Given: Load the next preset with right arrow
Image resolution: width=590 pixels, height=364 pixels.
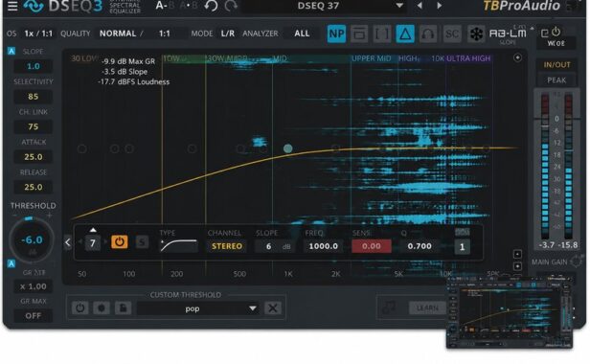Looking at the screenshot, I should coord(439,6).
